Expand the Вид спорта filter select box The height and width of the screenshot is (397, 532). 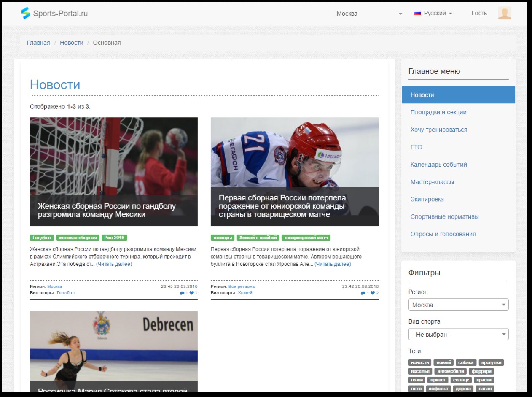(x=458, y=334)
